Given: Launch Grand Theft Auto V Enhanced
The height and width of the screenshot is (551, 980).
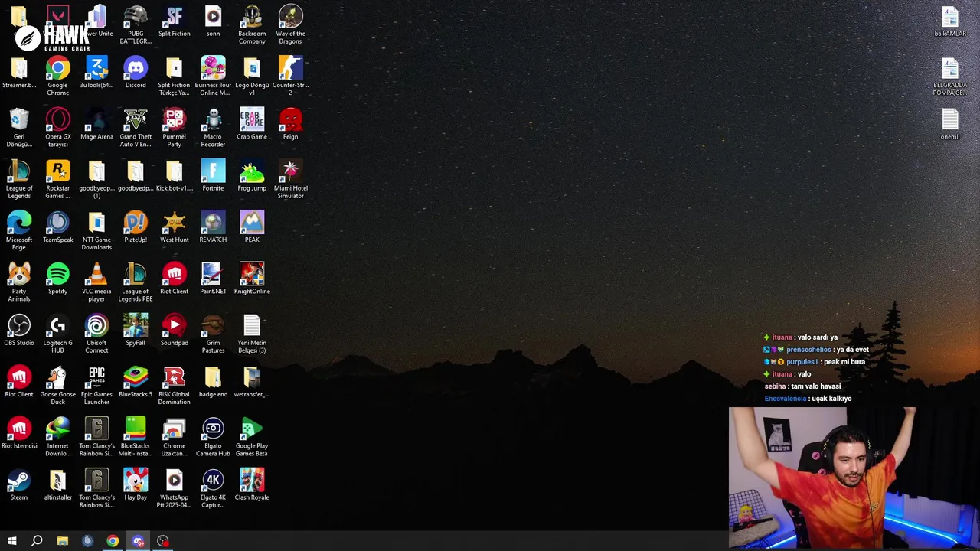Looking at the screenshot, I should (136, 121).
